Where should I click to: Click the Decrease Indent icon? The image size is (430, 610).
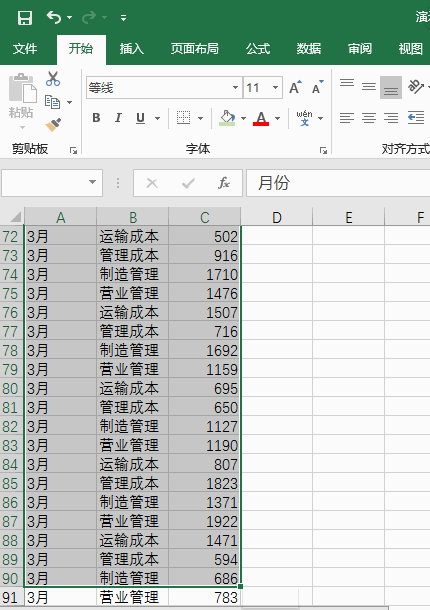coord(416,118)
